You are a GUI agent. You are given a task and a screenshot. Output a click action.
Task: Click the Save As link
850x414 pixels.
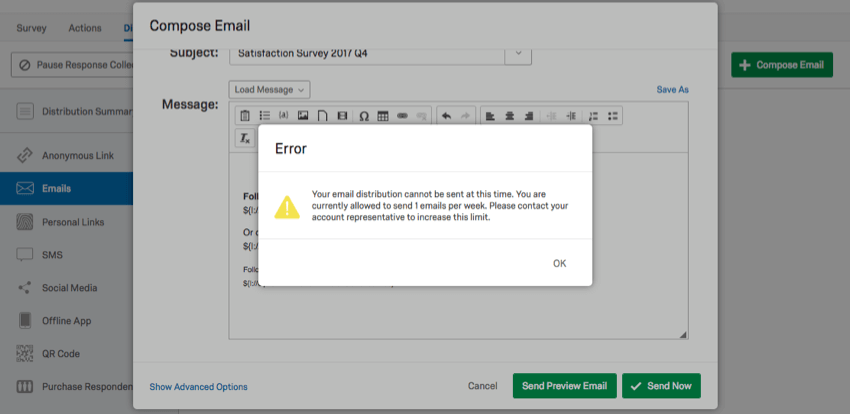click(x=672, y=90)
